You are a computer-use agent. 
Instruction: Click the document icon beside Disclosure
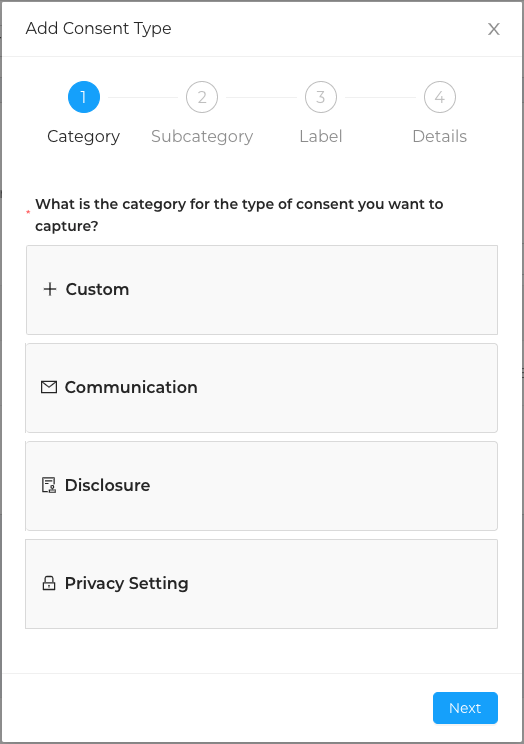tap(49, 485)
